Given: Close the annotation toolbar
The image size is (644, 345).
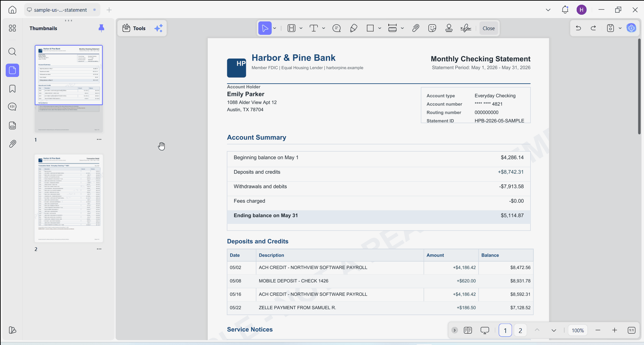Looking at the screenshot, I should [489, 28].
